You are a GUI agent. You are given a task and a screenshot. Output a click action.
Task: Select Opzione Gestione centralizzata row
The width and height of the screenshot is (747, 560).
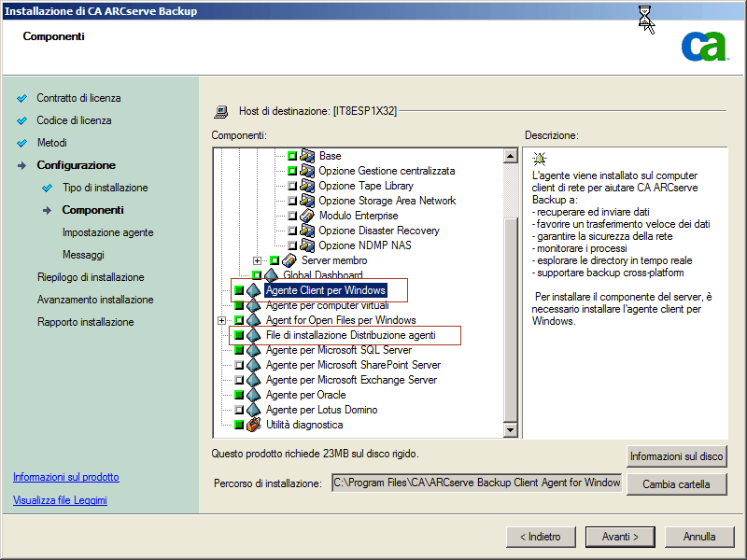coord(387,171)
